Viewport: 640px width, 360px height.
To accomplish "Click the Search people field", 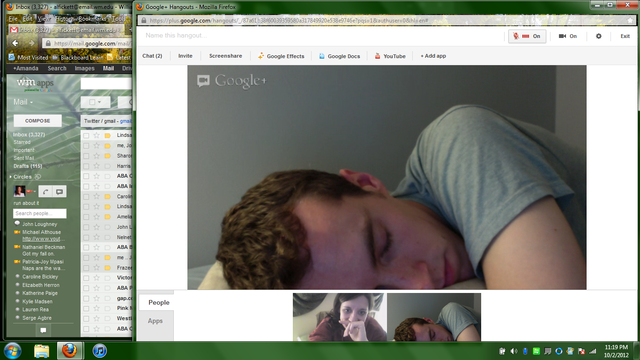I will click(x=40, y=213).
